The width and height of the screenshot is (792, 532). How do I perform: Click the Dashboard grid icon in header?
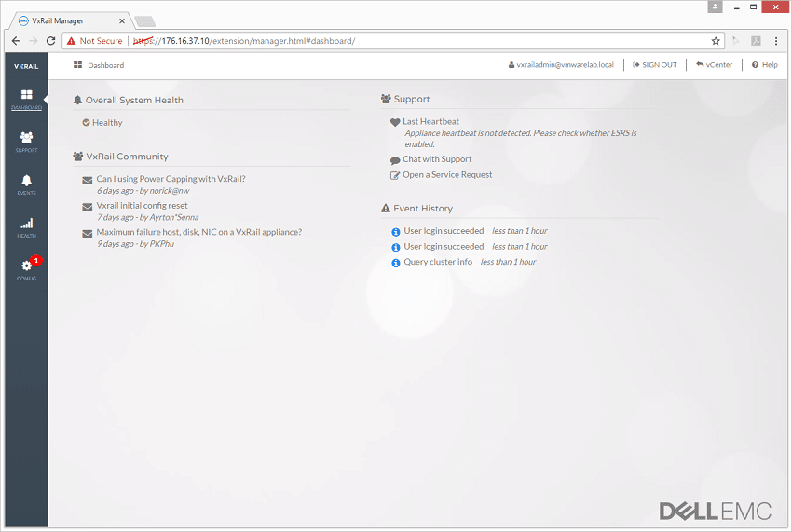click(x=77, y=65)
